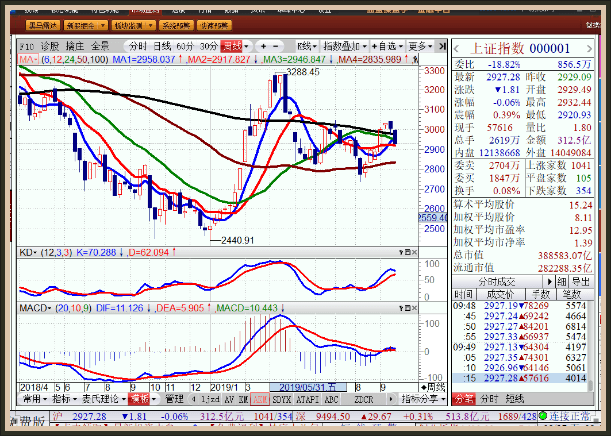Select the ZDCR indicator tab
Screen dimensions: 611x436
(x=364, y=399)
